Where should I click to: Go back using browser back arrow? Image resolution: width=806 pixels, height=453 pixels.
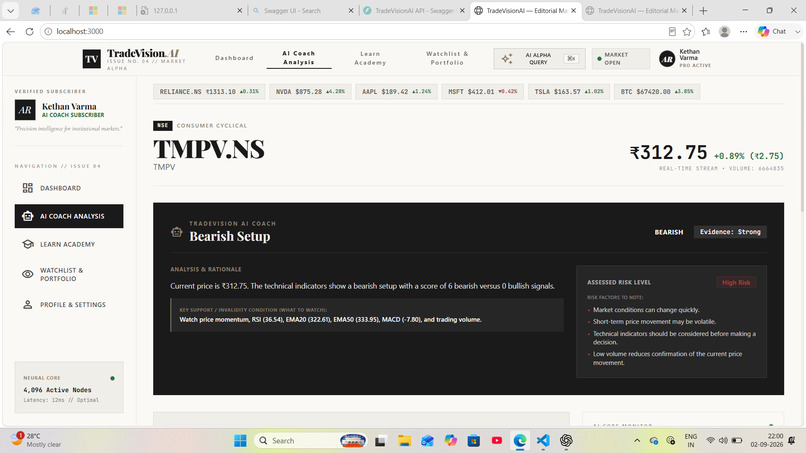pos(11,31)
